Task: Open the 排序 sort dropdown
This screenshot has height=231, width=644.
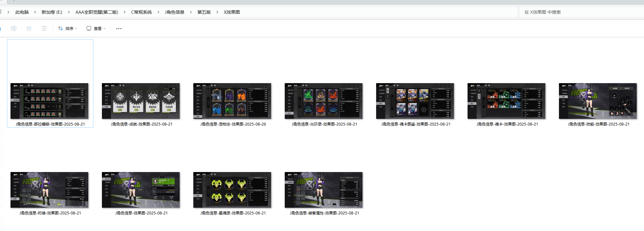Action: click(68, 28)
